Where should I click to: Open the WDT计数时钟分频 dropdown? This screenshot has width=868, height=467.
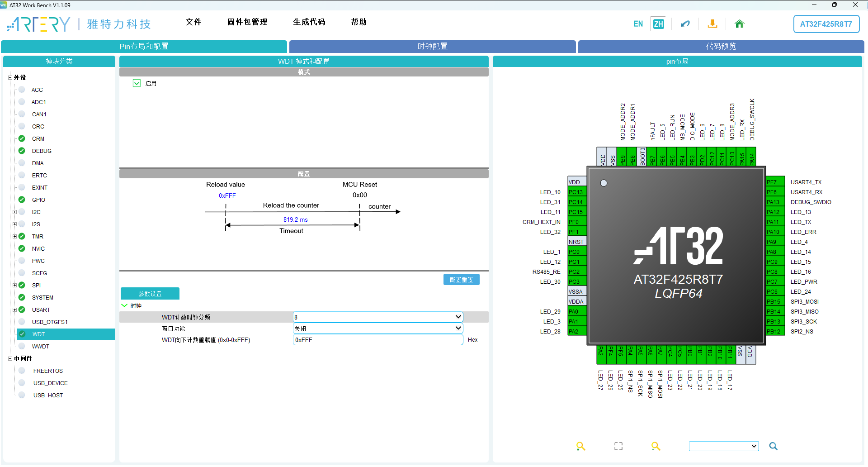377,317
